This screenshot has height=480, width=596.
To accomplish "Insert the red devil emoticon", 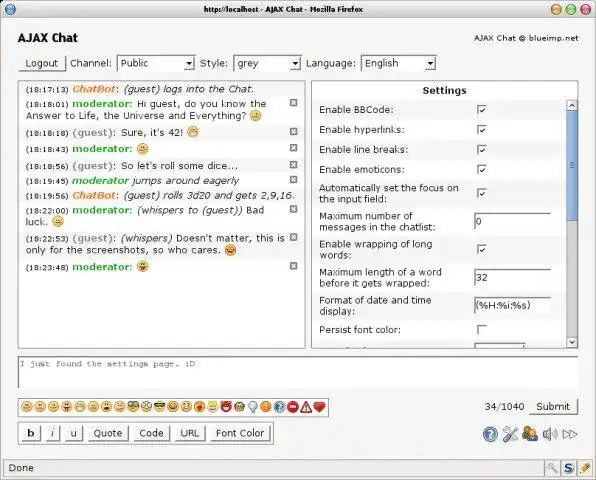I will (226, 407).
